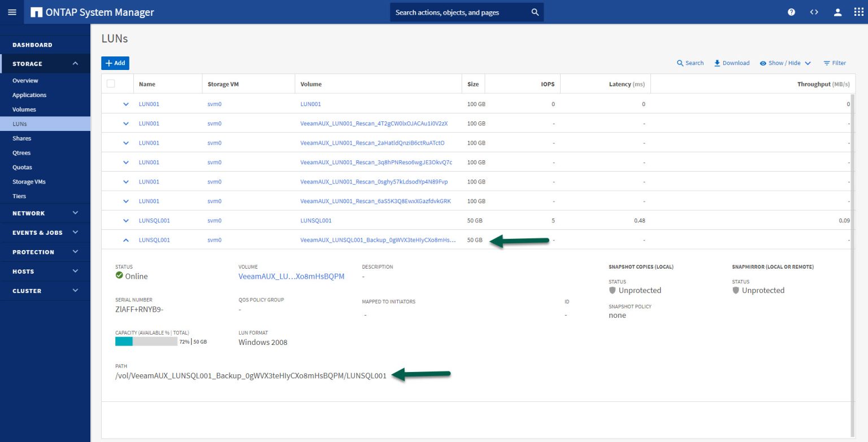Collapse the expanded LUNSQL001 row
This screenshot has height=442, width=868.
pyautogui.click(x=126, y=239)
